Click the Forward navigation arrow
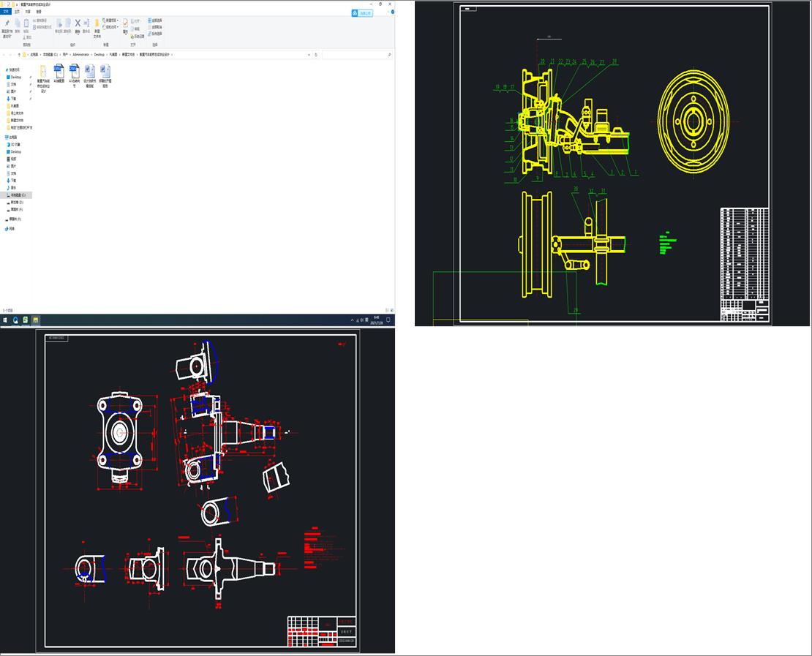 (x=10, y=54)
